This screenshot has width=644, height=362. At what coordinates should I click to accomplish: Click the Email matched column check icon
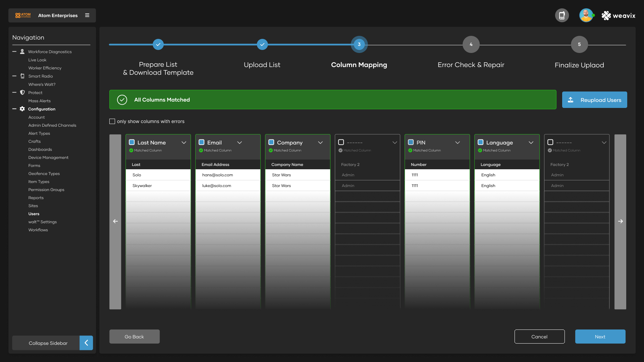201,150
